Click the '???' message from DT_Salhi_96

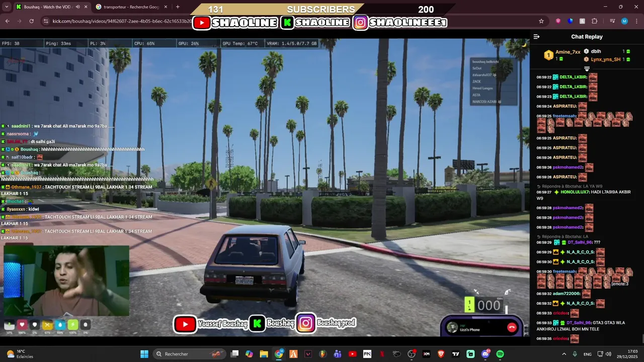[x=597, y=242]
